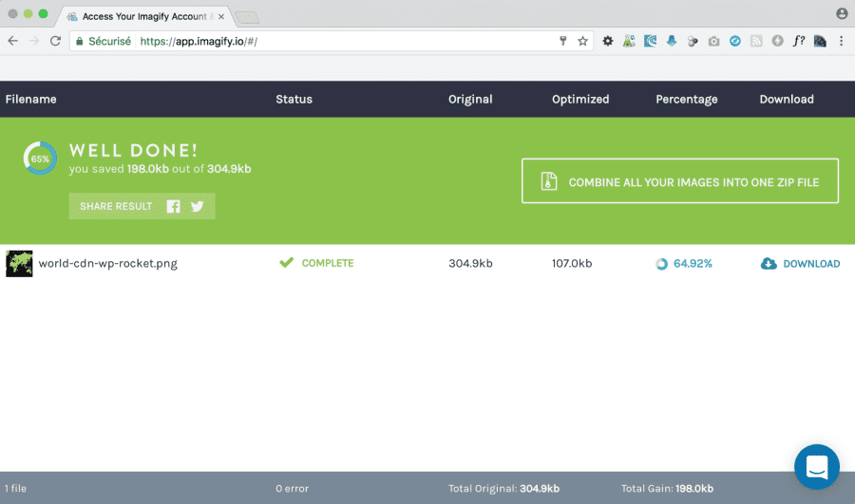Click the 65% circular progress indicator
Image resolution: width=855 pixels, height=504 pixels.
point(40,159)
